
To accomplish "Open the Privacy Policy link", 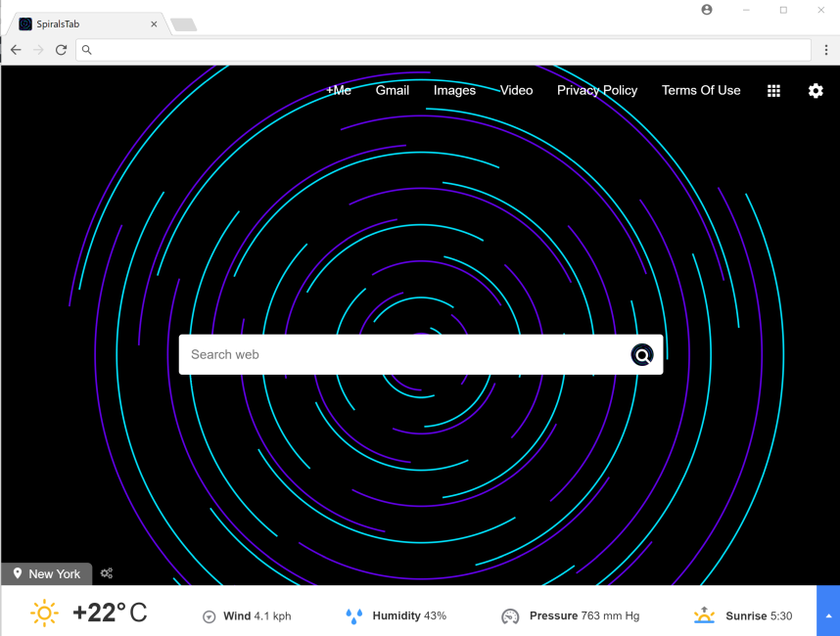I will pyautogui.click(x=597, y=90).
